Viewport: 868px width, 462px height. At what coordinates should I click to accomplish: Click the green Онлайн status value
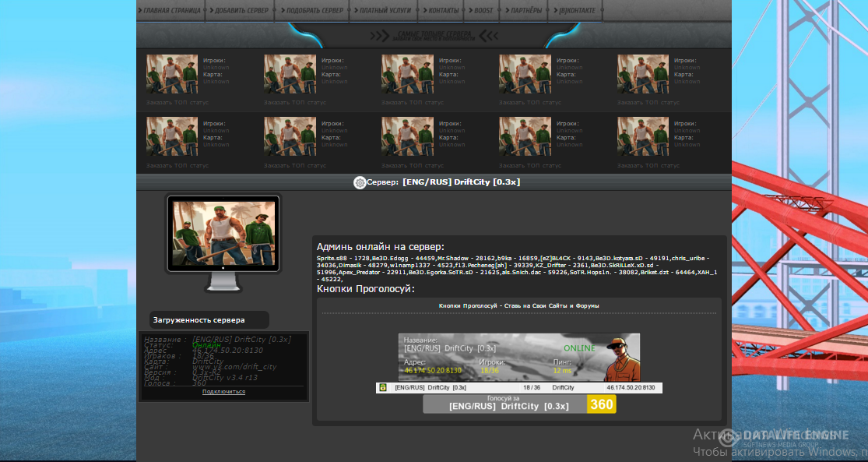206,345
